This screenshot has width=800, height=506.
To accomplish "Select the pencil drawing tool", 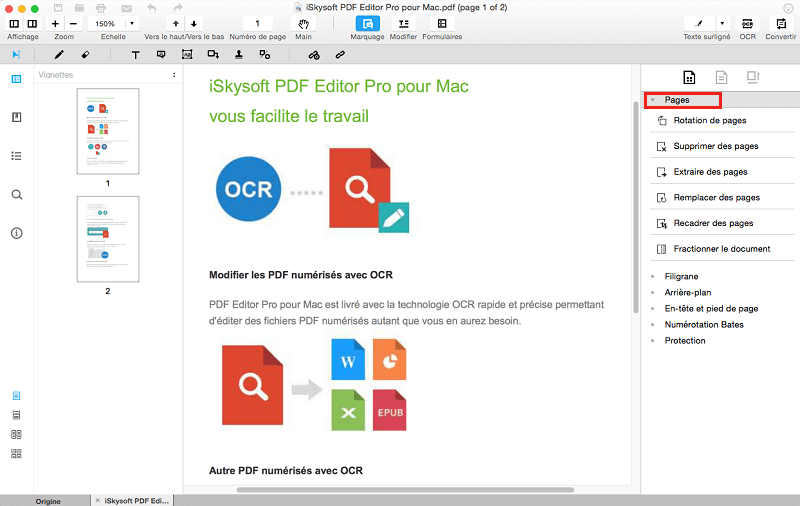I will click(59, 55).
